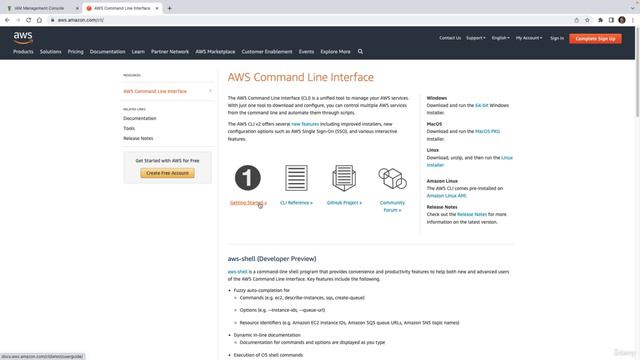This screenshot has height=360, width=640.
Task: Open the tab search chevron
Action: (633, 8)
